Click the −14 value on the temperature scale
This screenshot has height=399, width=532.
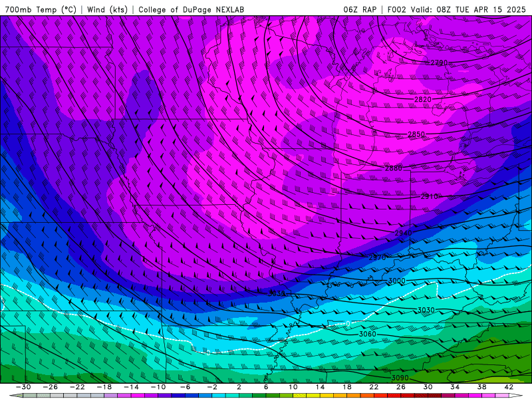[131, 387]
